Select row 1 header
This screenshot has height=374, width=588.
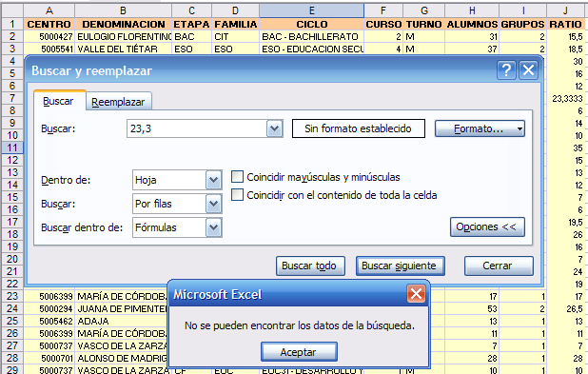click(12, 24)
